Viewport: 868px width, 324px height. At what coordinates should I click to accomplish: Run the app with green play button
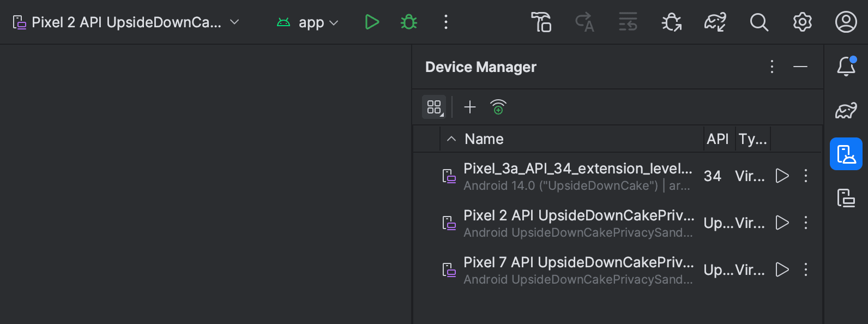coord(372,22)
